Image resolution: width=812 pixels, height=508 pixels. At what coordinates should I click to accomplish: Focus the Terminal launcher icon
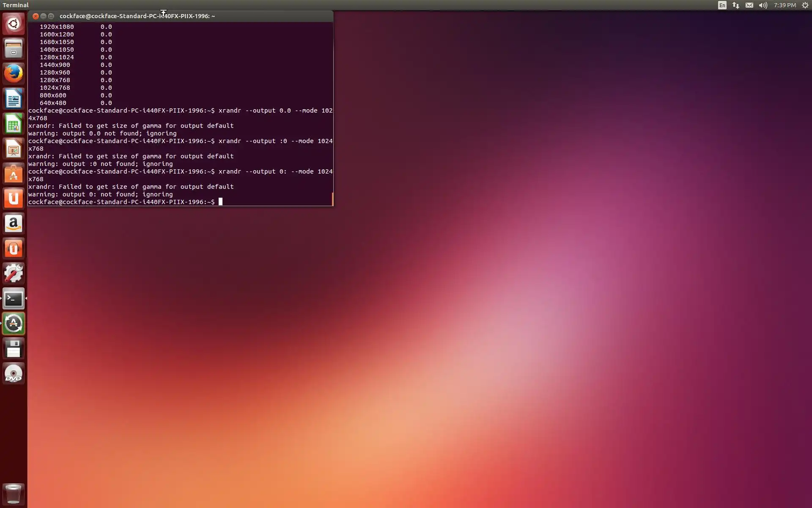[14, 299]
